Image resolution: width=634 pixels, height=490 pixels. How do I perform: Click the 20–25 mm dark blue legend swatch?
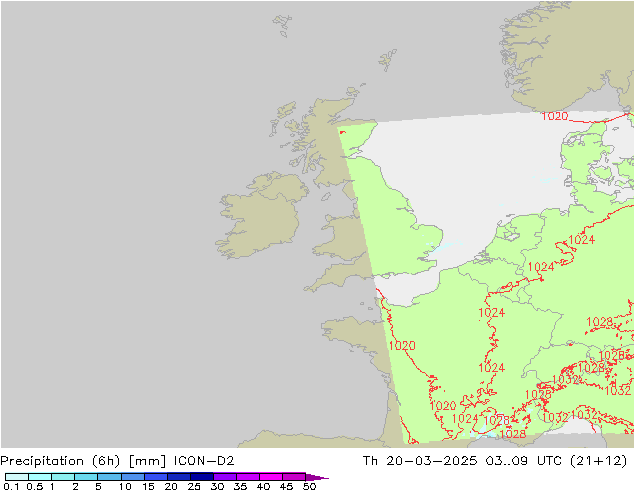click(x=179, y=477)
